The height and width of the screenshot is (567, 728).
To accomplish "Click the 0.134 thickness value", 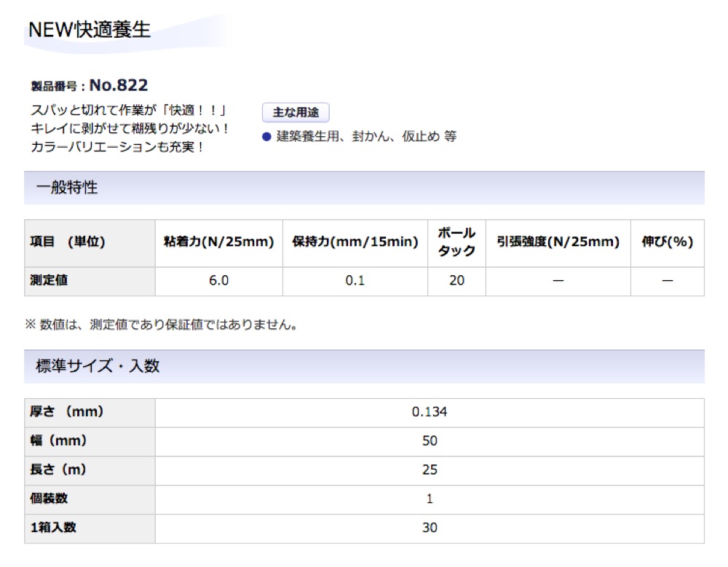I will click(x=430, y=412).
